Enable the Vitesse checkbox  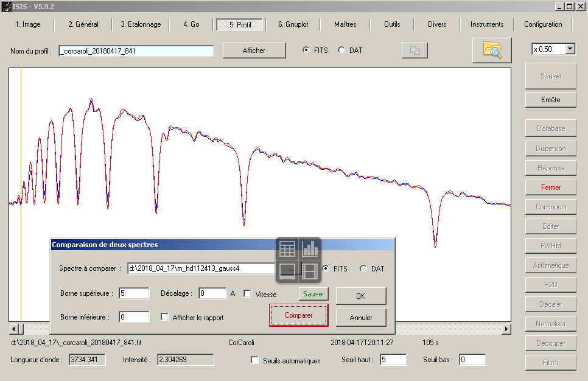(x=247, y=293)
